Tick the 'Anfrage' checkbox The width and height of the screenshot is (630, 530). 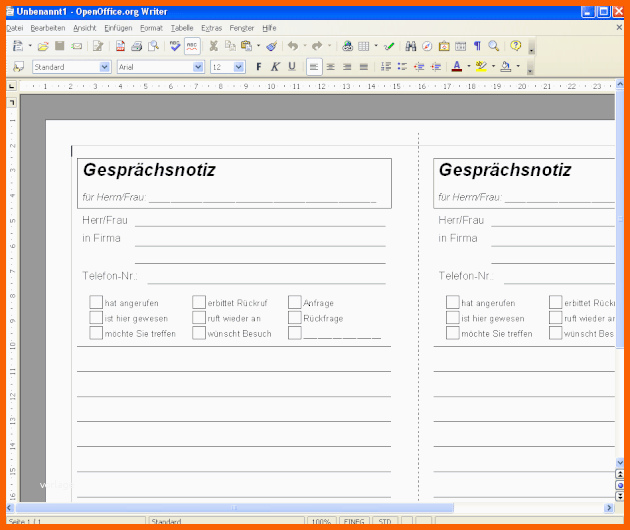295,302
